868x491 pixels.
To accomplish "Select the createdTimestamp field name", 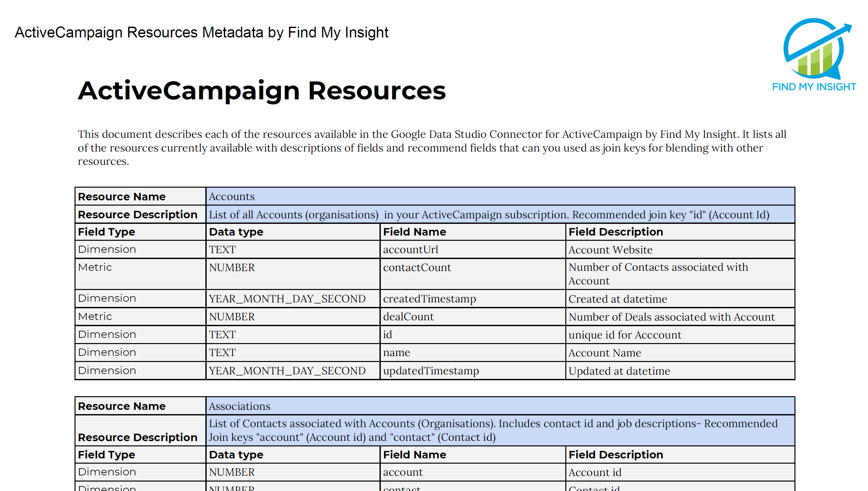I will pos(429,299).
